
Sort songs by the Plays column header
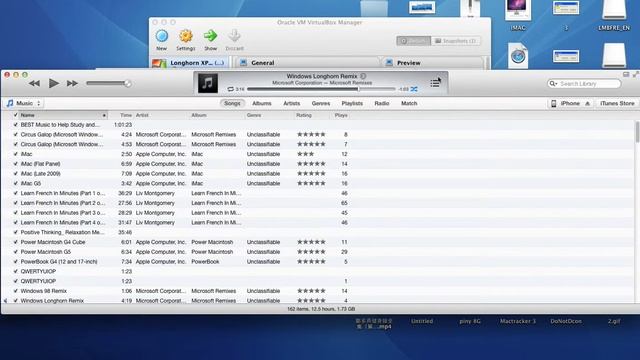[340, 115]
